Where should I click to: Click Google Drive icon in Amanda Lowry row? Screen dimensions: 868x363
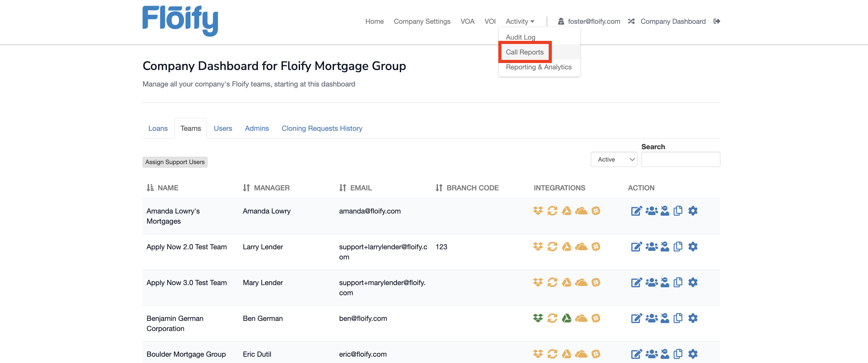[566, 211]
